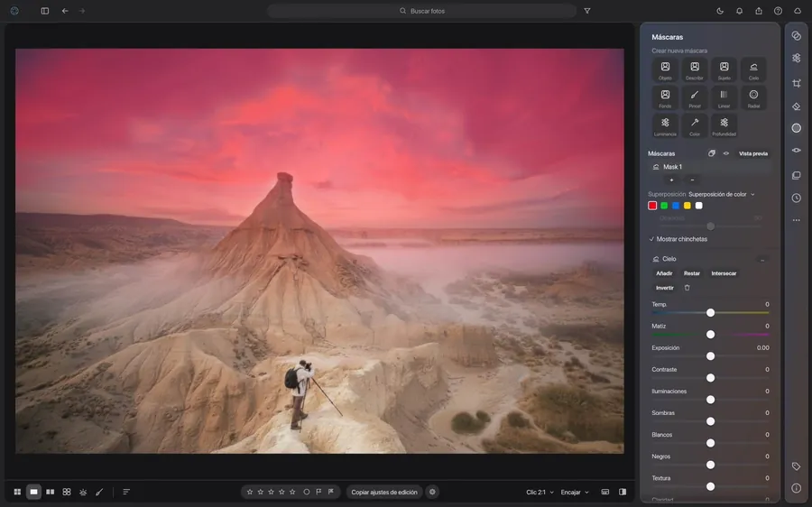The height and width of the screenshot is (507, 812).
Task: Create a Profundidad depth mask
Action: coord(724,125)
